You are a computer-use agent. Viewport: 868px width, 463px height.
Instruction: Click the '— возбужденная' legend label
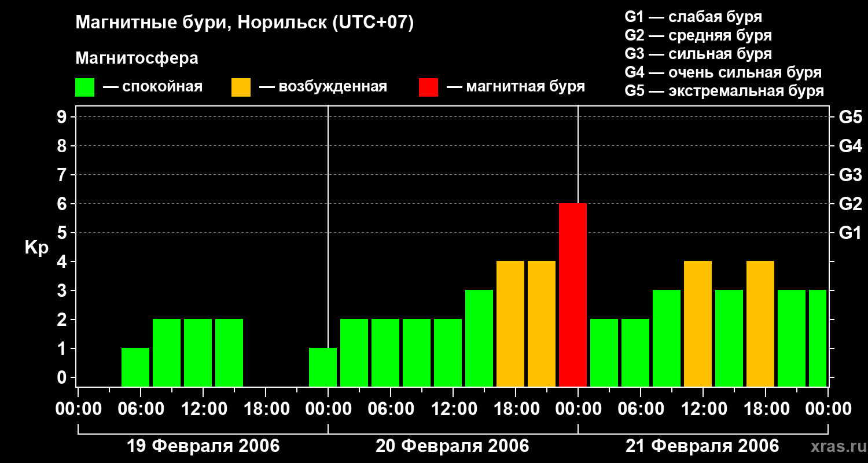tap(323, 87)
